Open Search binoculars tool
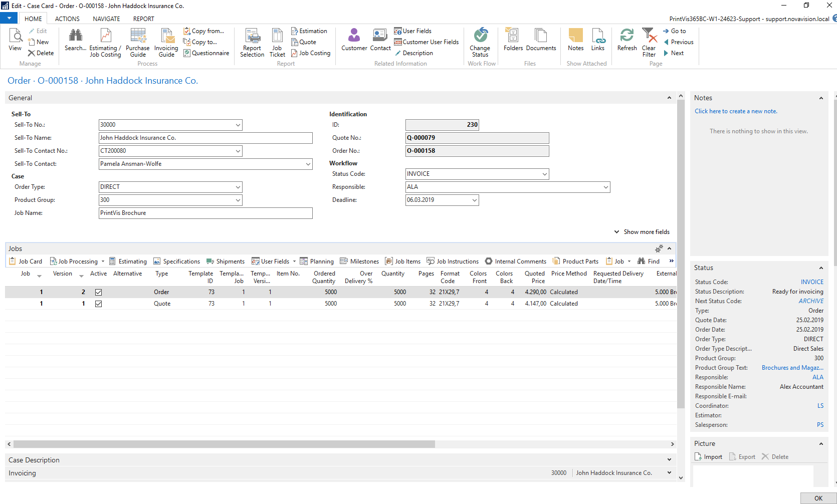Viewport: 837px width, 504px height. click(75, 40)
